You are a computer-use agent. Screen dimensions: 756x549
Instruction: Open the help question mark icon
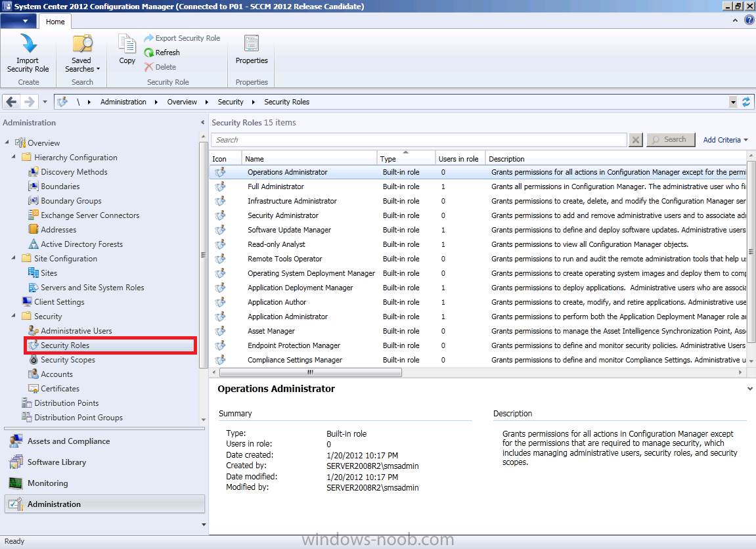pos(749,20)
